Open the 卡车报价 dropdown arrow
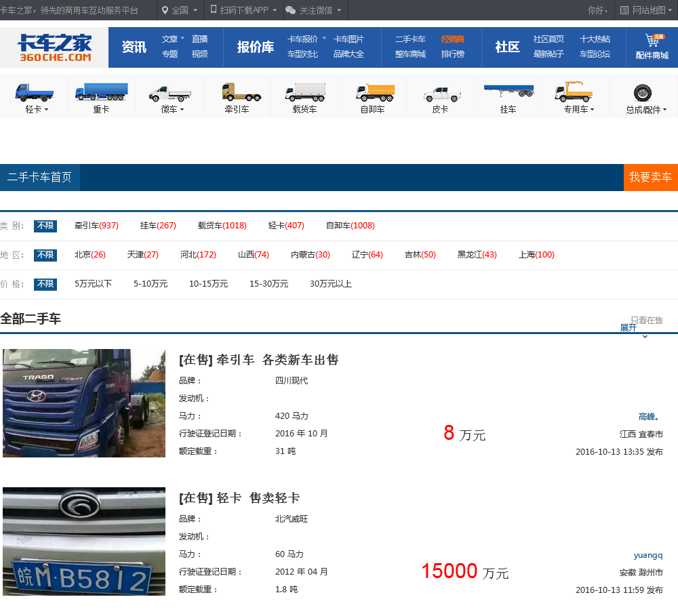678x616 pixels. [324, 38]
